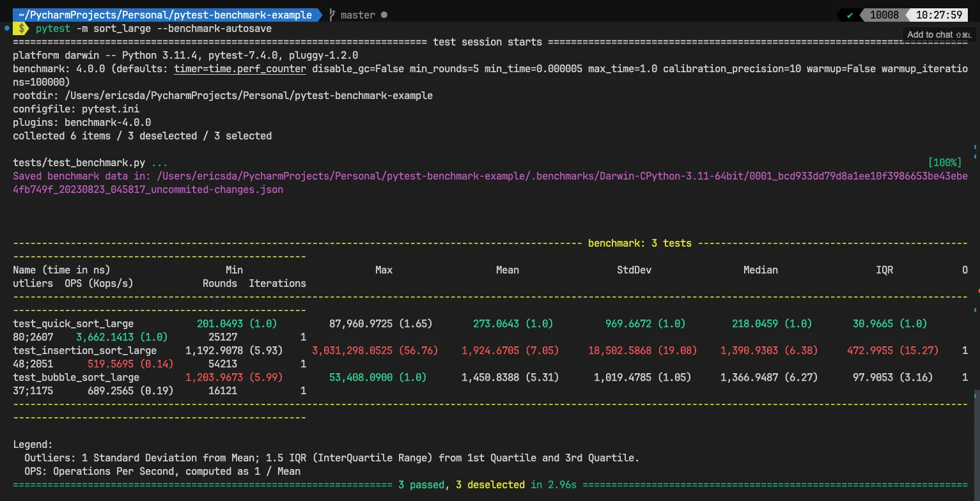Click the 'plugins: benchmark-4.0.0' line
980x501 pixels.
pos(82,123)
